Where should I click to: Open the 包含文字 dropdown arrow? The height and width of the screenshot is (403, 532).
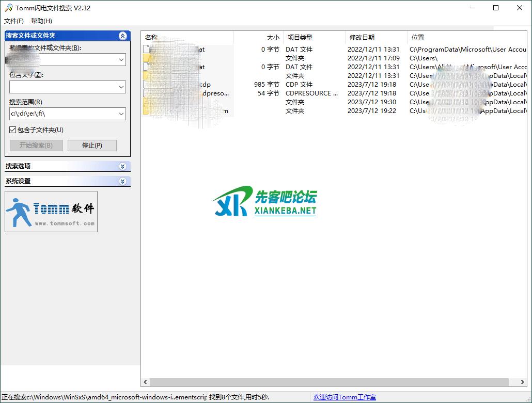point(121,87)
